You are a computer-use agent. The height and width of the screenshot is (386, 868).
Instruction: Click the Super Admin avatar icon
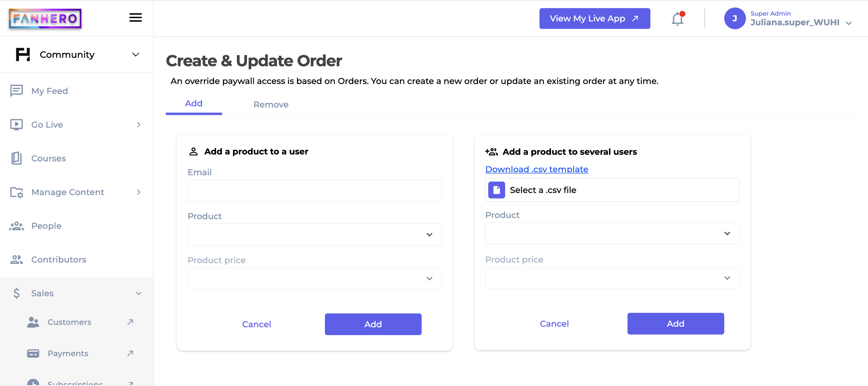pos(734,18)
